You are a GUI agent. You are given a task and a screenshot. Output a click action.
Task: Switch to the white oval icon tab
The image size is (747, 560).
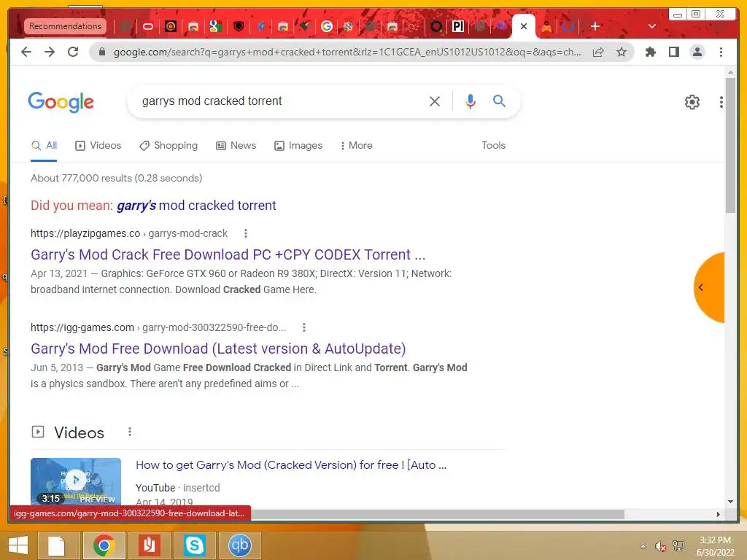(x=148, y=26)
